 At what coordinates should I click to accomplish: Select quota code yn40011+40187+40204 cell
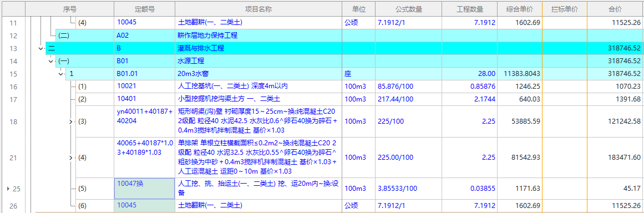[145, 121]
